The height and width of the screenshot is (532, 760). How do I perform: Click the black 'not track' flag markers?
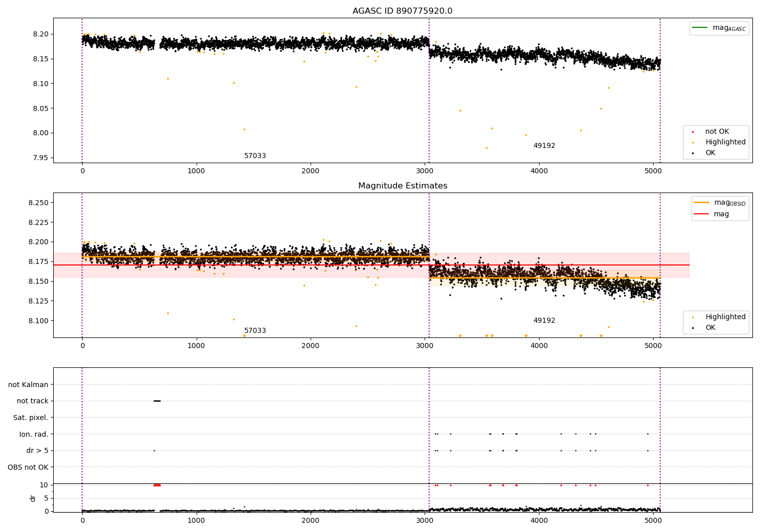click(x=157, y=401)
